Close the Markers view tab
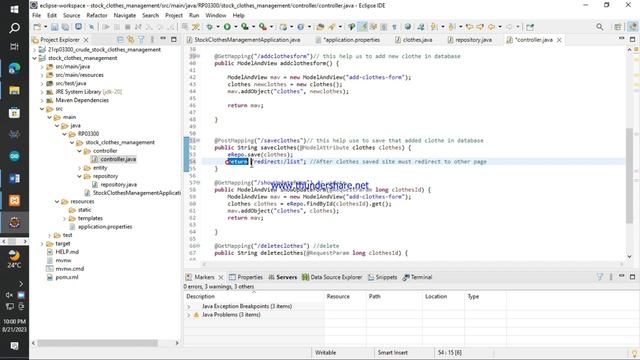 point(221,277)
